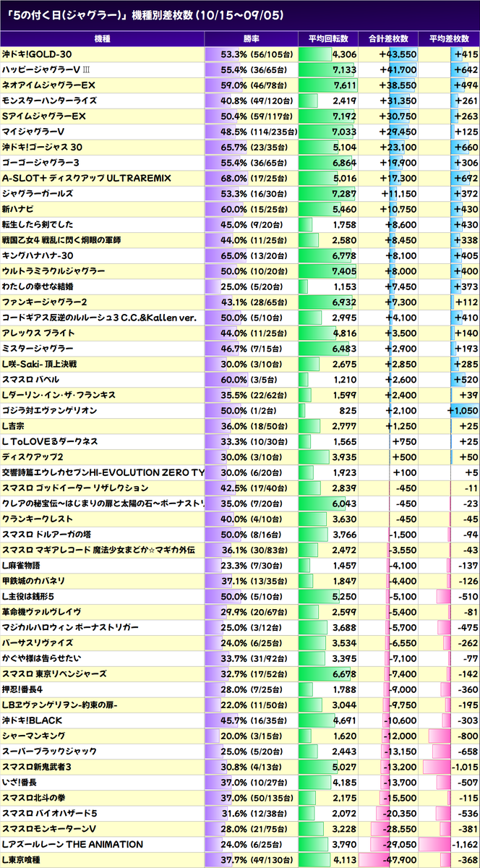Select ゴーゴージャグラー3 machine name
This screenshot has height=868, width=480.
point(40,163)
